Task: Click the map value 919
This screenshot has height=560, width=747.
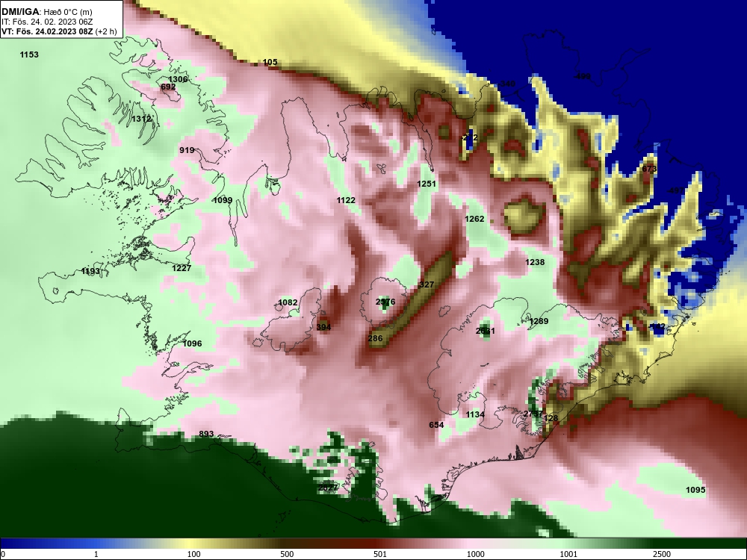Action: click(x=187, y=150)
